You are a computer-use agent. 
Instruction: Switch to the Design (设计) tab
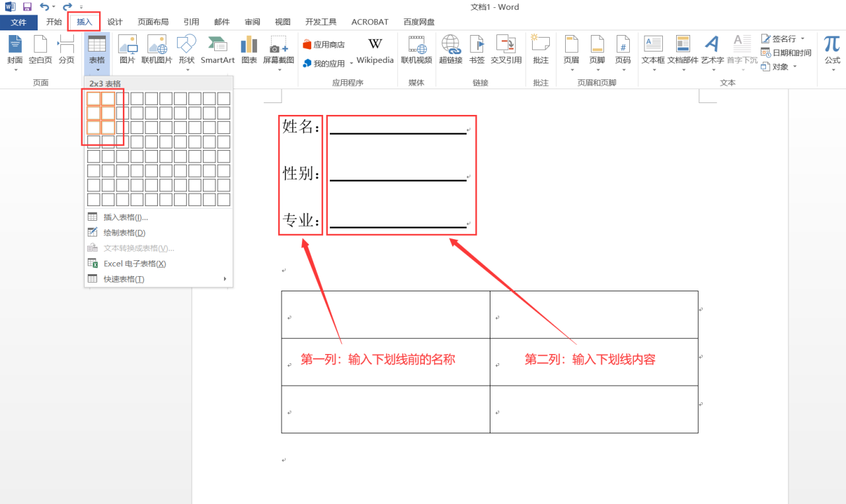pyautogui.click(x=115, y=22)
